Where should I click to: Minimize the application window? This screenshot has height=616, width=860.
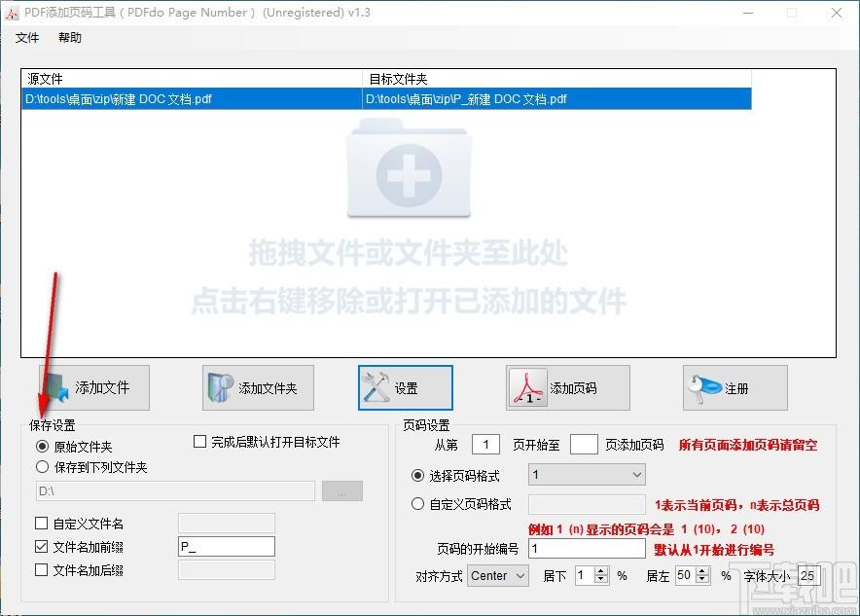(748, 13)
